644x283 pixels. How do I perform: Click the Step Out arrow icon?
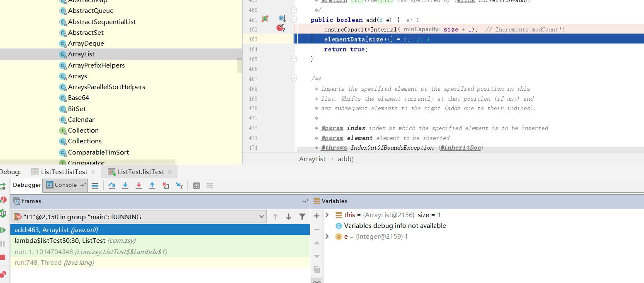(152, 186)
